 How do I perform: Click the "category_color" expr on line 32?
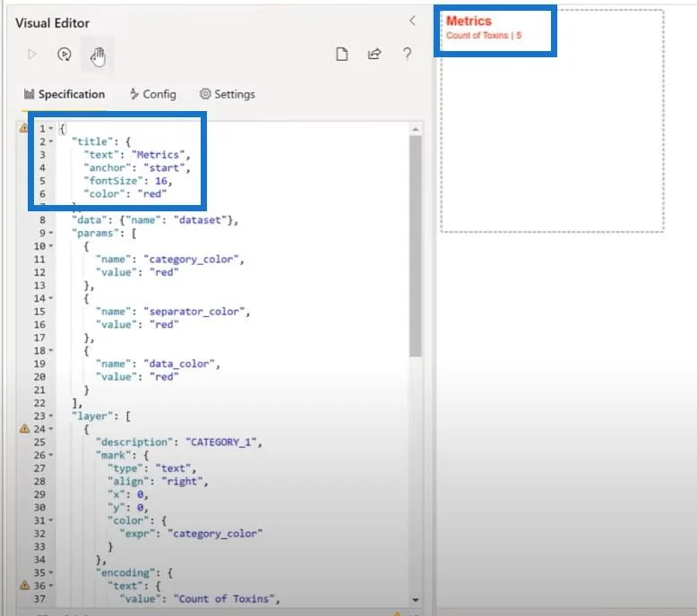pos(215,534)
